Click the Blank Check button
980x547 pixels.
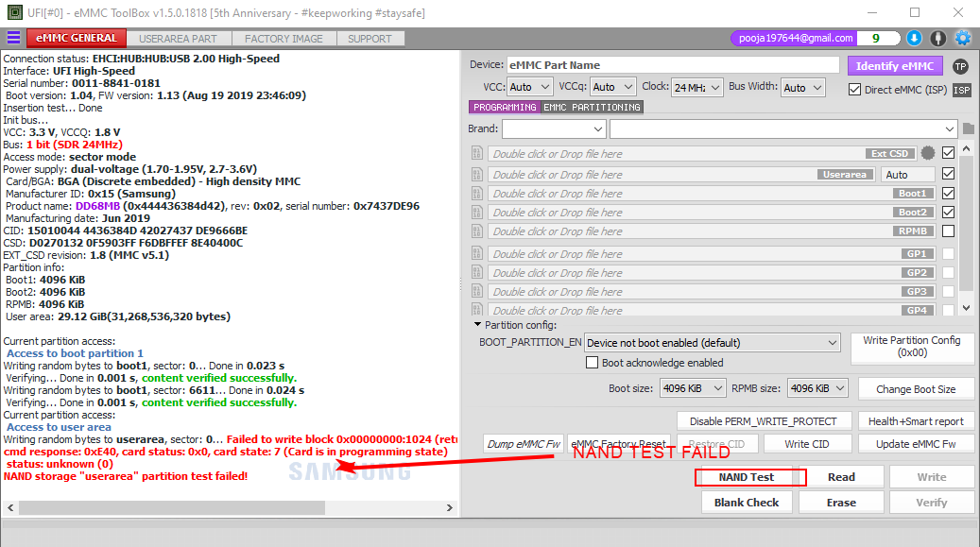tap(747, 503)
